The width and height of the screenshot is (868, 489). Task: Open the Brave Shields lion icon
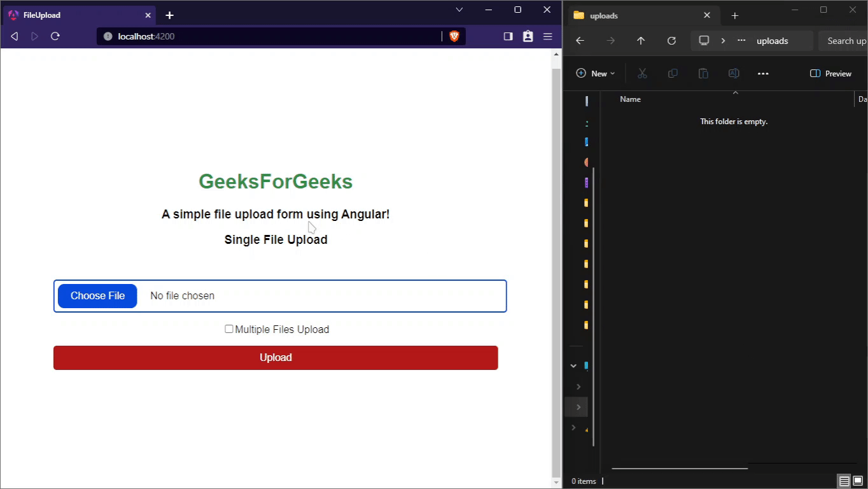click(x=454, y=36)
